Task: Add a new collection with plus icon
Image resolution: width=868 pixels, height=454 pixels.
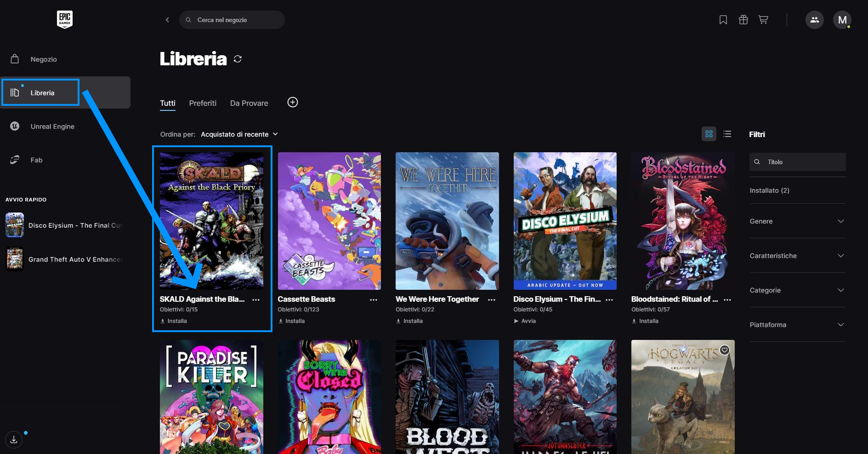Action: pyautogui.click(x=292, y=102)
